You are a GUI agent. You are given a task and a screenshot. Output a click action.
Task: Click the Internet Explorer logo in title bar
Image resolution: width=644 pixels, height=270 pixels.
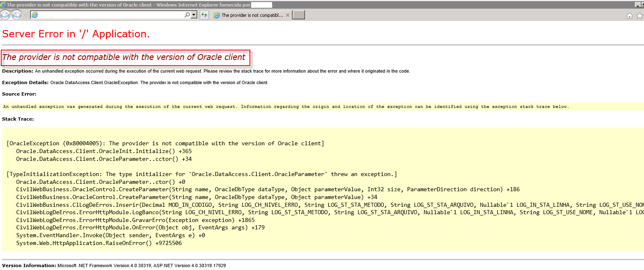[3, 5]
